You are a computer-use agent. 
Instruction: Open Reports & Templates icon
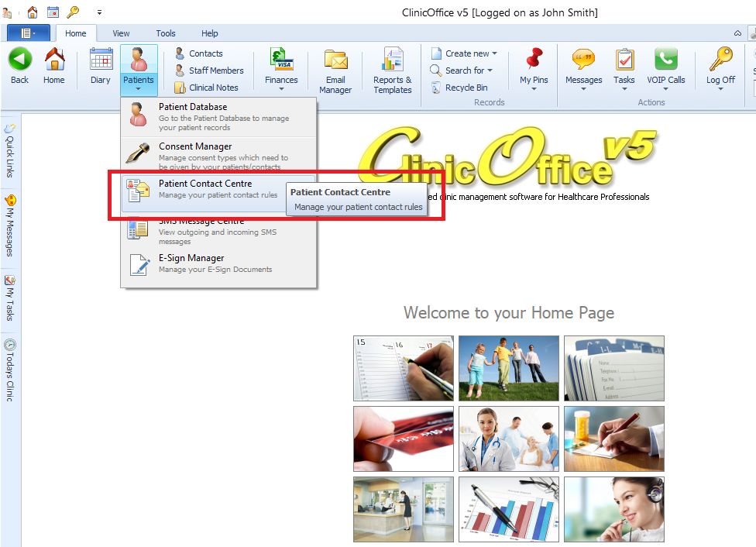pyautogui.click(x=393, y=60)
